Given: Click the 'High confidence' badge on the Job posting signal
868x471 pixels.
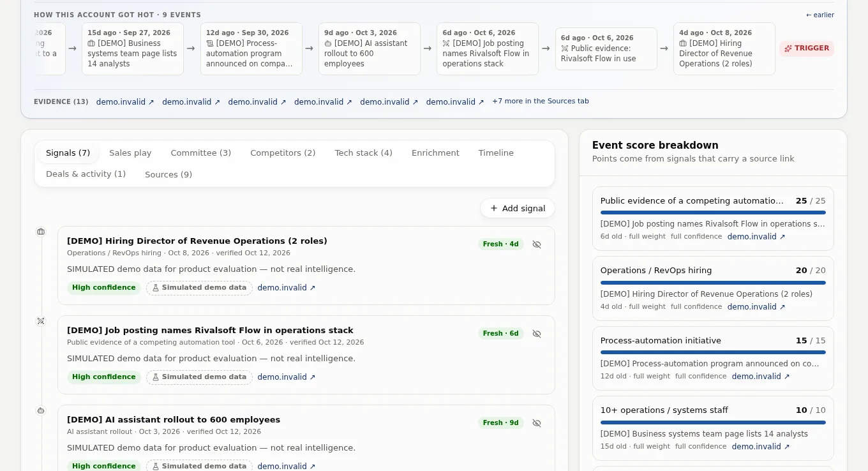Looking at the screenshot, I should (104, 377).
